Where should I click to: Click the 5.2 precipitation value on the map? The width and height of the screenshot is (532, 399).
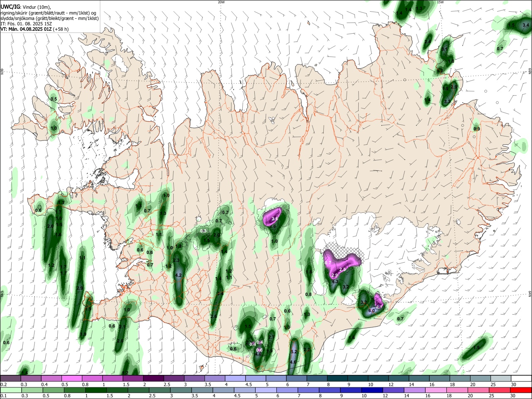(x=294, y=352)
